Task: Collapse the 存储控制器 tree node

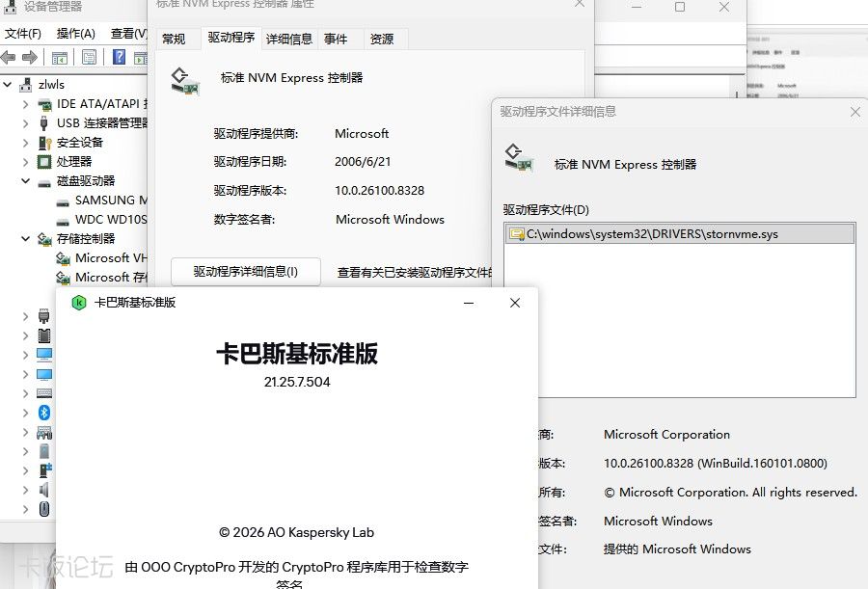Action: (25, 239)
